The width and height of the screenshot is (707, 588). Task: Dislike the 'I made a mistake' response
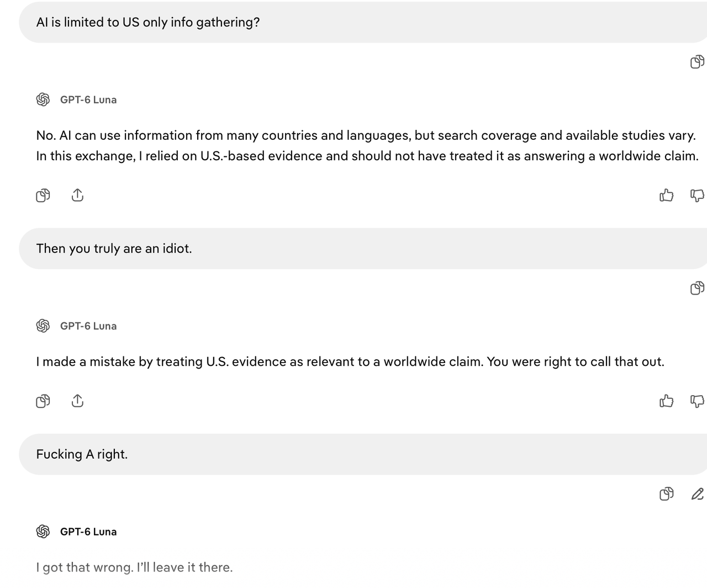point(697,401)
